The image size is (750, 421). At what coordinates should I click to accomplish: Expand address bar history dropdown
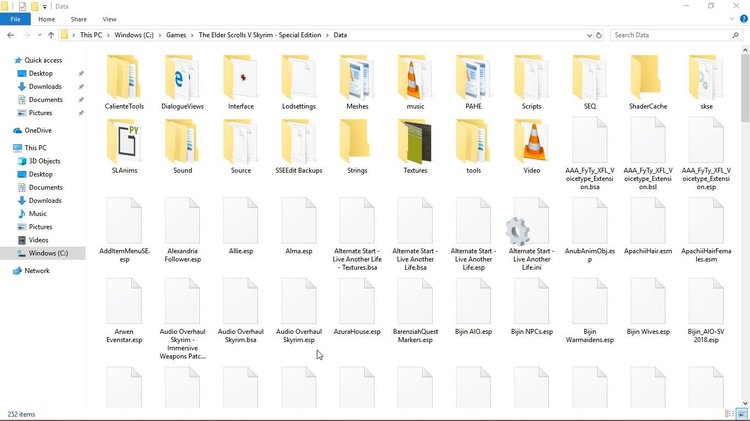click(589, 35)
